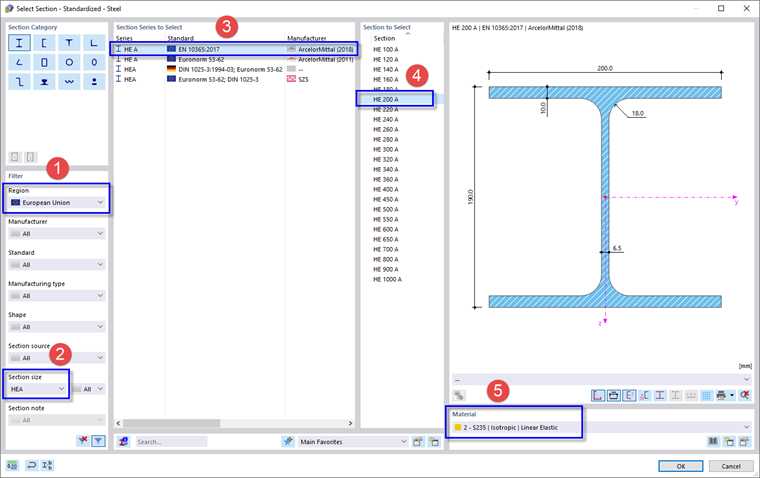The width and height of the screenshot is (760, 478).
Task: Open second Section size dropdown showing All
Action: [88, 389]
